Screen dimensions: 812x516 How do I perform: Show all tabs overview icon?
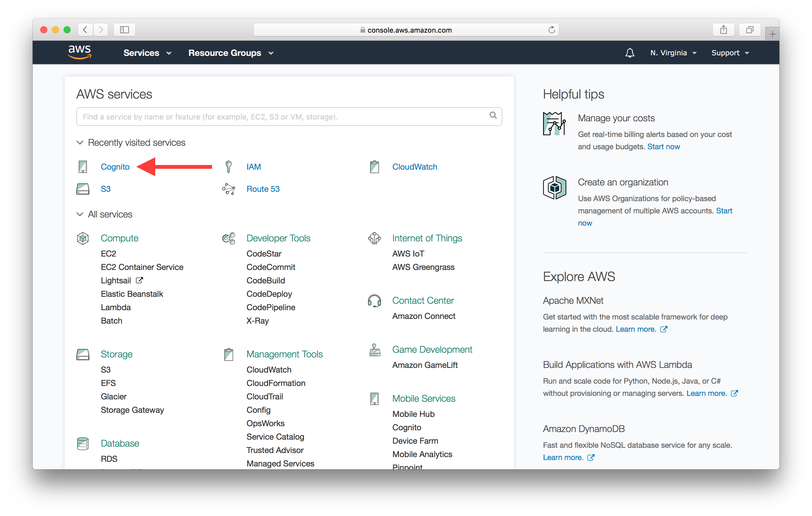pyautogui.click(x=749, y=30)
